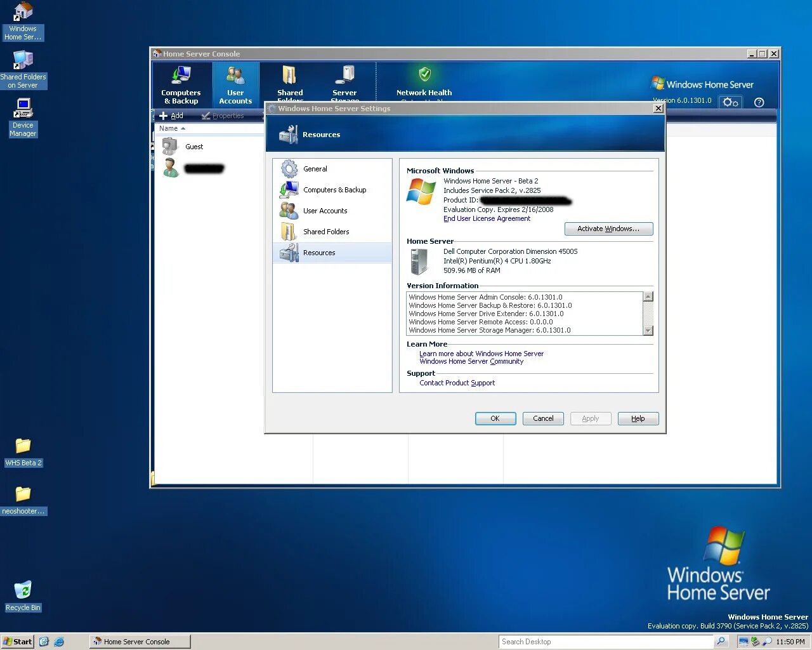This screenshot has width=812, height=650.
Task: Open Learn more about Windows Home Server
Action: pyautogui.click(x=481, y=354)
